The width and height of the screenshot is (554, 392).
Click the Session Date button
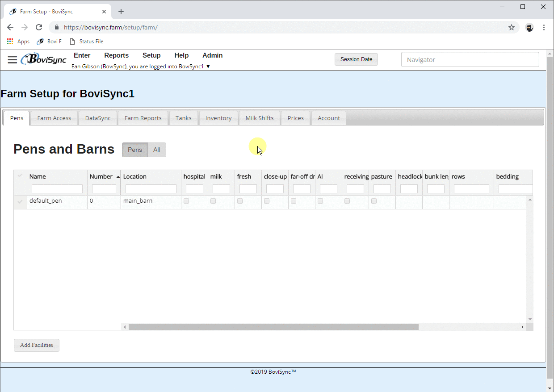click(x=356, y=59)
